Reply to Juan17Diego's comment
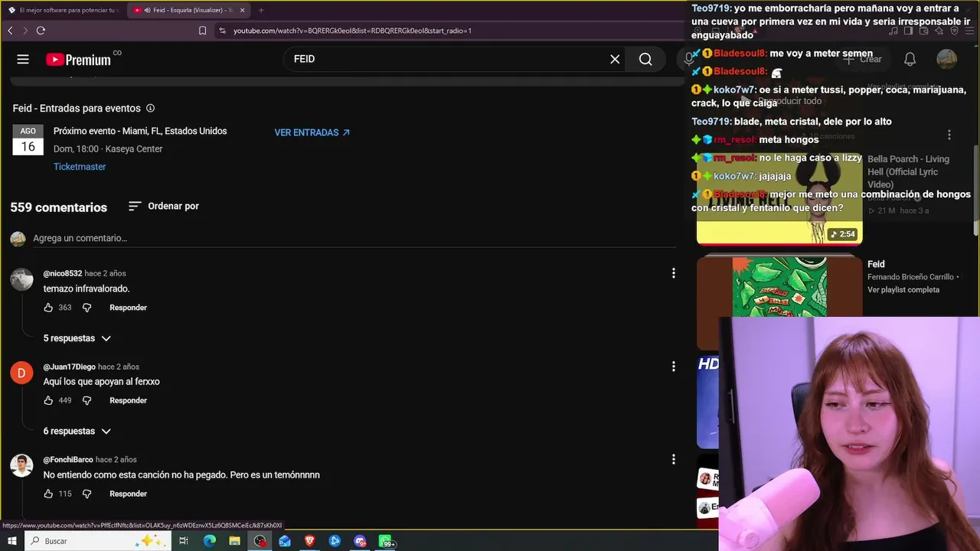Image resolution: width=980 pixels, height=551 pixels. (x=128, y=400)
